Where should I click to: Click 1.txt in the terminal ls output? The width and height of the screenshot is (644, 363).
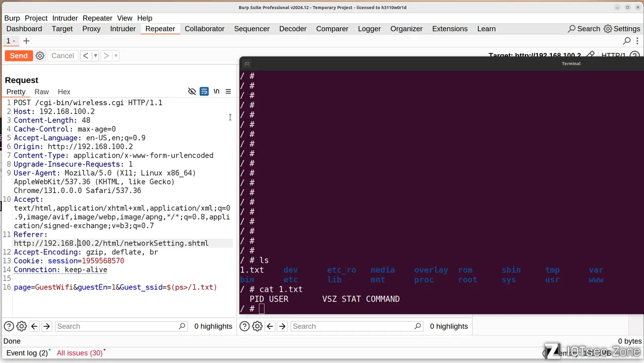(x=252, y=270)
